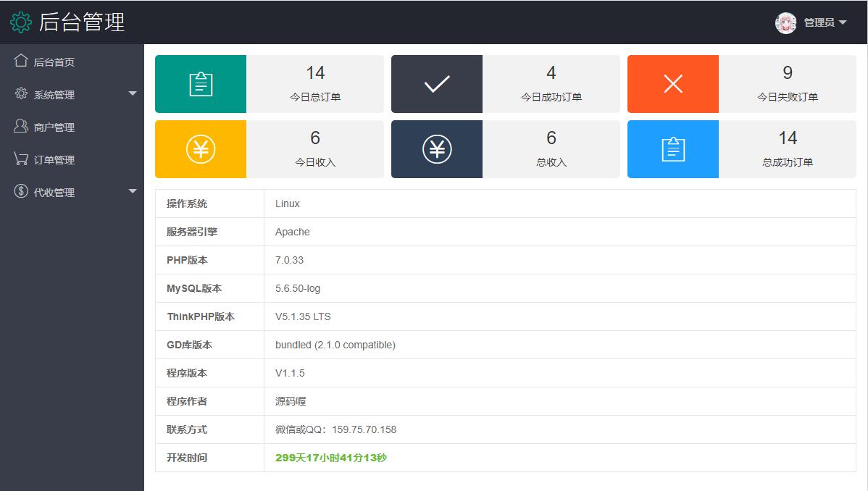Click the 今日总订单 count of 14
The width and height of the screenshot is (868, 491).
(315, 73)
